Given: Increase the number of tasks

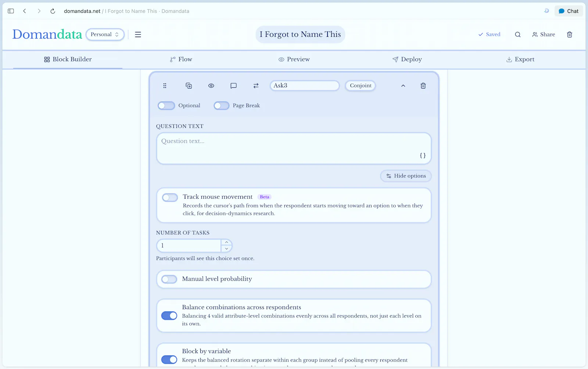Looking at the screenshot, I should (x=227, y=242).
